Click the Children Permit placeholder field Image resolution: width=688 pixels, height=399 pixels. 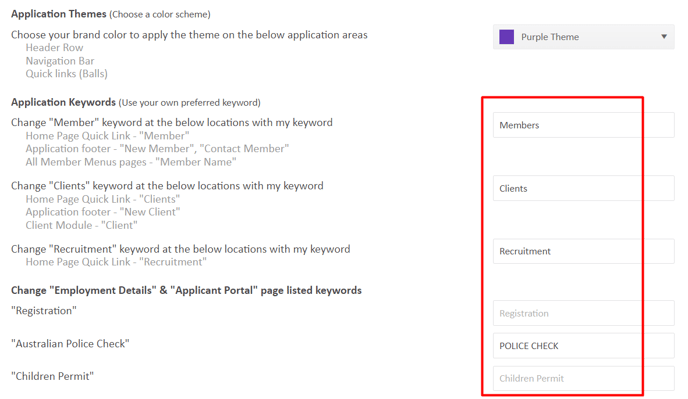[x=584, y=378]
